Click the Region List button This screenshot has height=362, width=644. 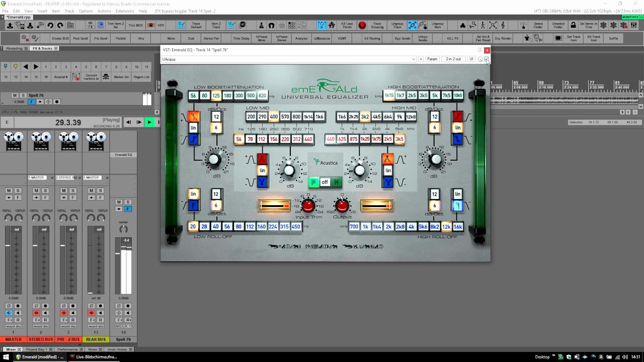(x=141, y=77)
